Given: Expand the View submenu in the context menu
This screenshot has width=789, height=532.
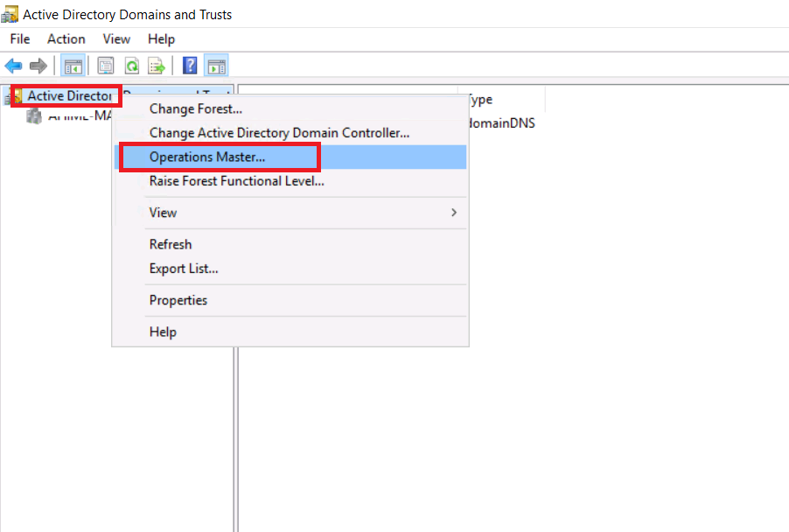Looking at the screenshot, I should tap(290, 213).
